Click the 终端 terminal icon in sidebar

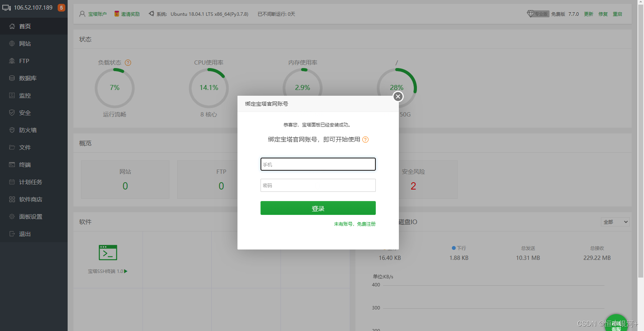point(12,165)
